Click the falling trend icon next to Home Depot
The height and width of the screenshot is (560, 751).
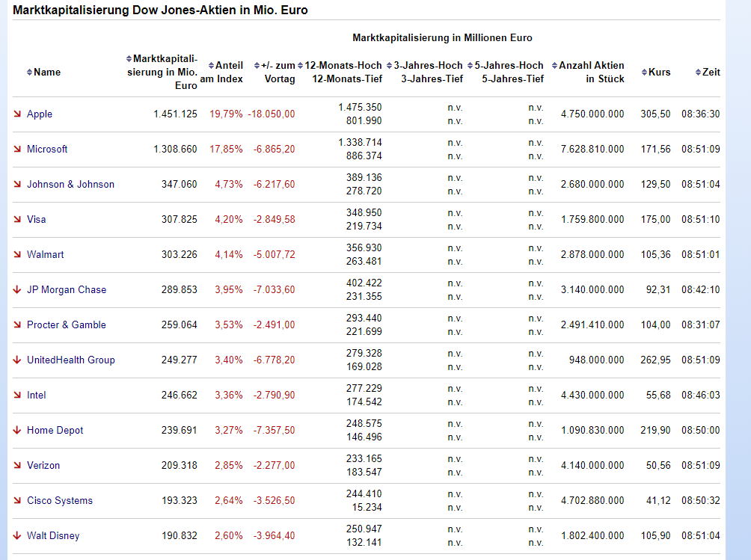[x=16, y=430]
